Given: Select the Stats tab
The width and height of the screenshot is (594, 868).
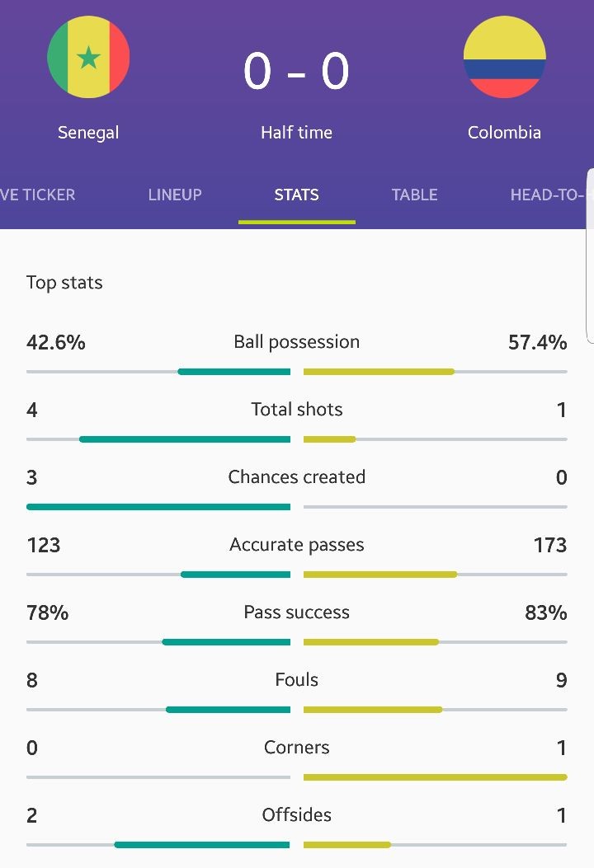Looking at the screenshot, I should [x=296, y=195].
